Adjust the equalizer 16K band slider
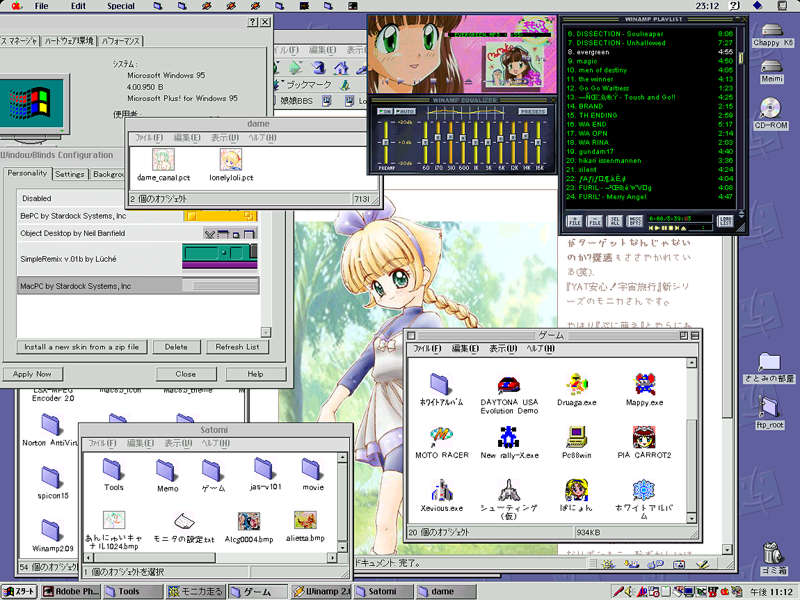The height and width of the screenshot is (600, 800). (538, 142)
